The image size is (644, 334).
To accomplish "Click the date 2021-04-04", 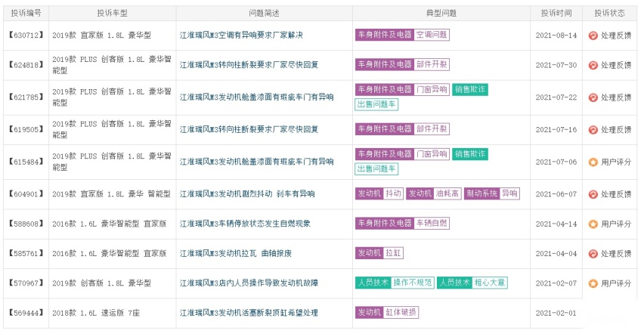I will [556, 253].
